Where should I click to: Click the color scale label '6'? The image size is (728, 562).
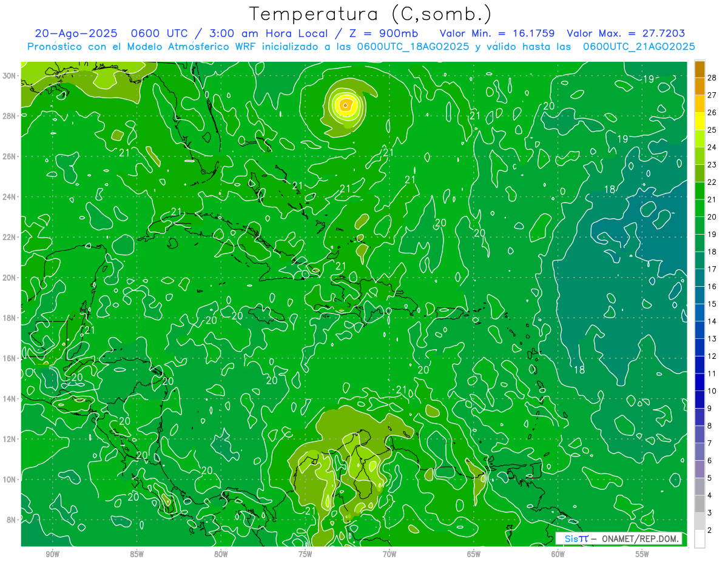pyautogui.click(x=710, y=461)
